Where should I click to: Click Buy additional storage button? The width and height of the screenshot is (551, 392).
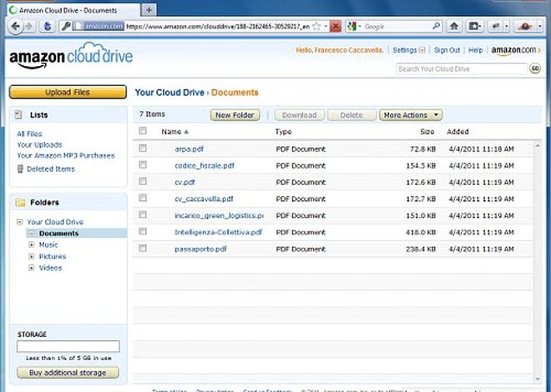tap(68, 373)
